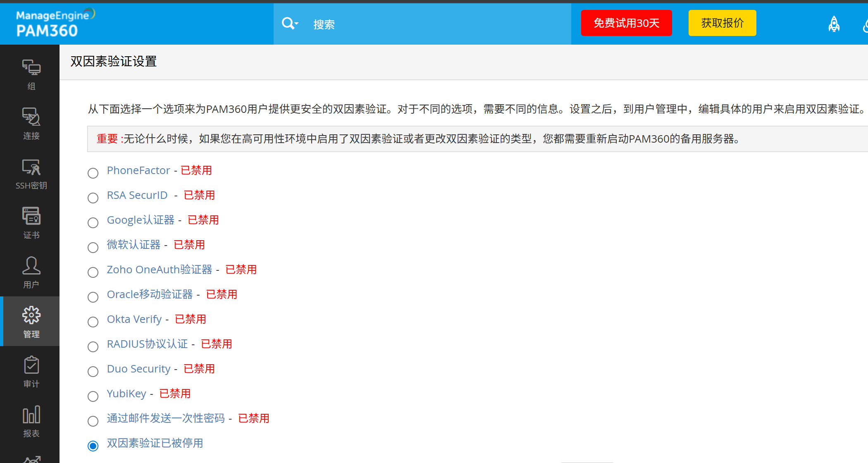Open the RSA SecurID link
Image resolution: width=868 pixels, height=463 pixels.
137,195
